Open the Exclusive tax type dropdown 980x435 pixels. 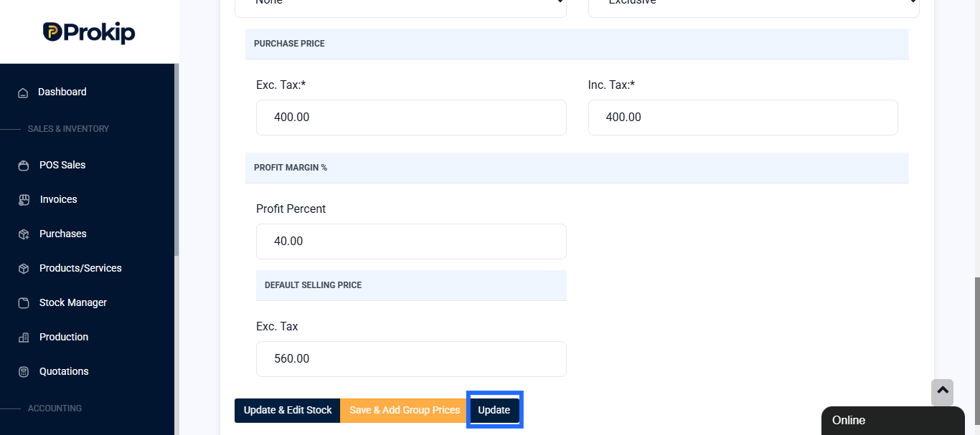point(753,4)
